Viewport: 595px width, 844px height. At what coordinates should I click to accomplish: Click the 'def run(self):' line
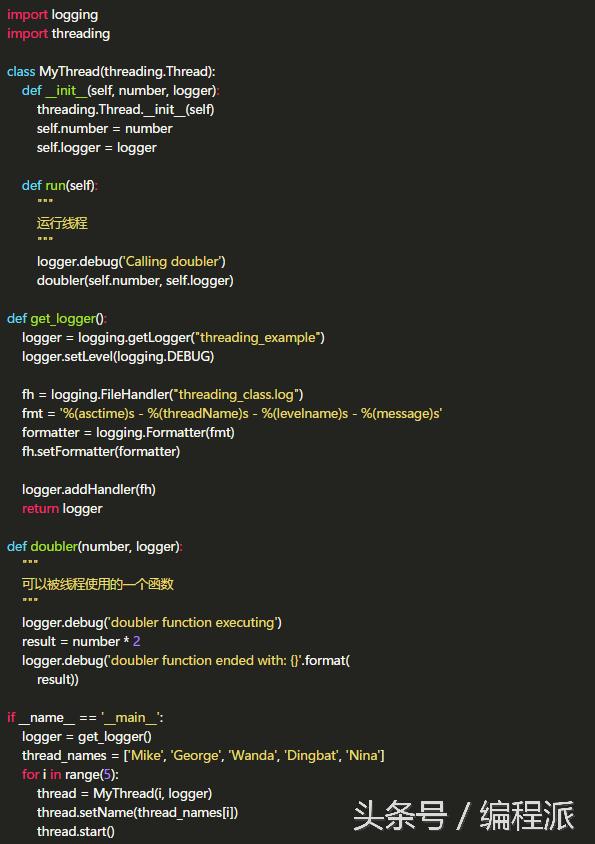pos(60,185)
